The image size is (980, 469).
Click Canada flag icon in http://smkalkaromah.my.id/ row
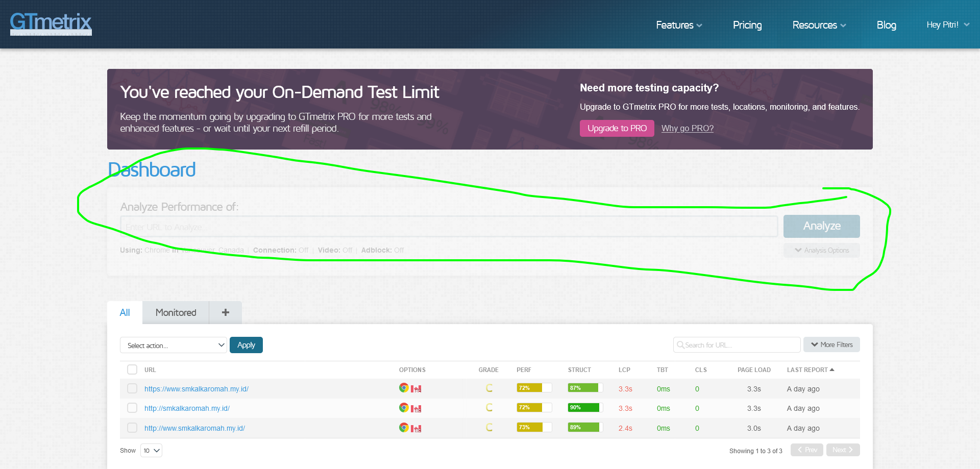pos(416,408)
